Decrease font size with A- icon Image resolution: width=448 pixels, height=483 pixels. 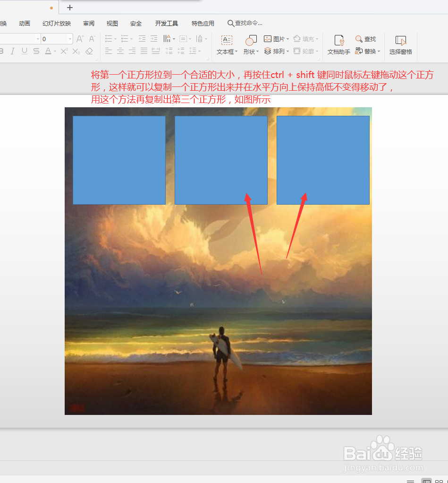[x=92, y=39]
